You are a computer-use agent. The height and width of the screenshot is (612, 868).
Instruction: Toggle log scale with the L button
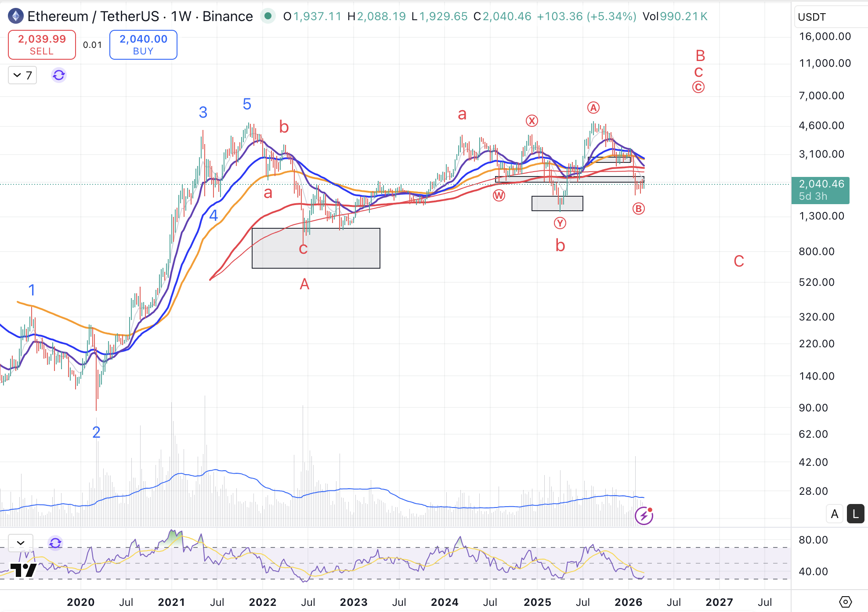click(855, 514)
